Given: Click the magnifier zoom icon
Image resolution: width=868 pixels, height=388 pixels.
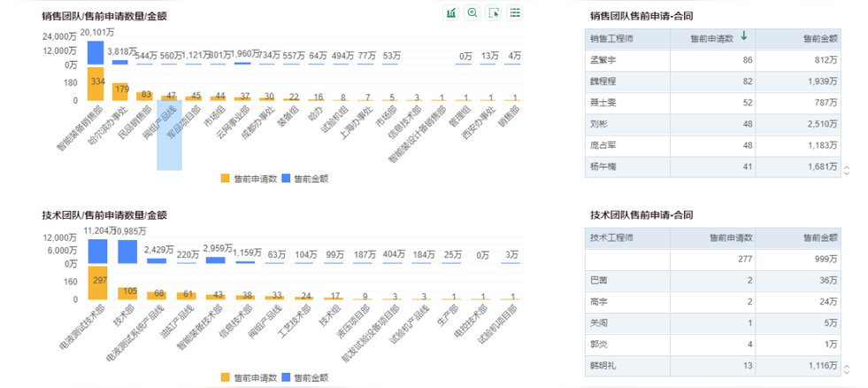Looking at the screenshot, I should (472, 13).
